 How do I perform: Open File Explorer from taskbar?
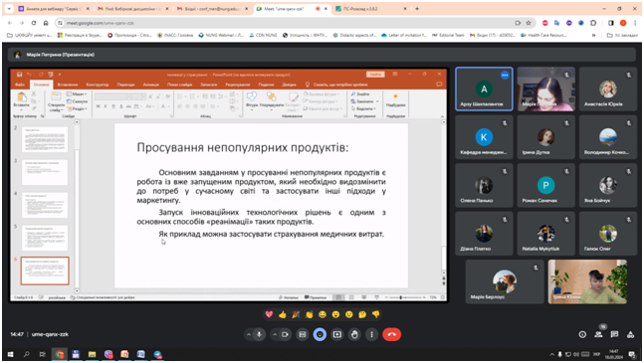92,354
